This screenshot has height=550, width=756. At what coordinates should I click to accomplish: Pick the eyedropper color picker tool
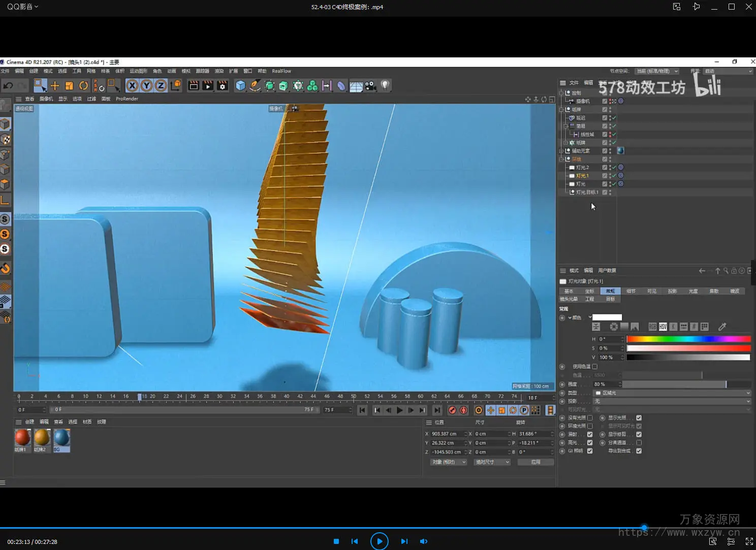tap(722, 327)
